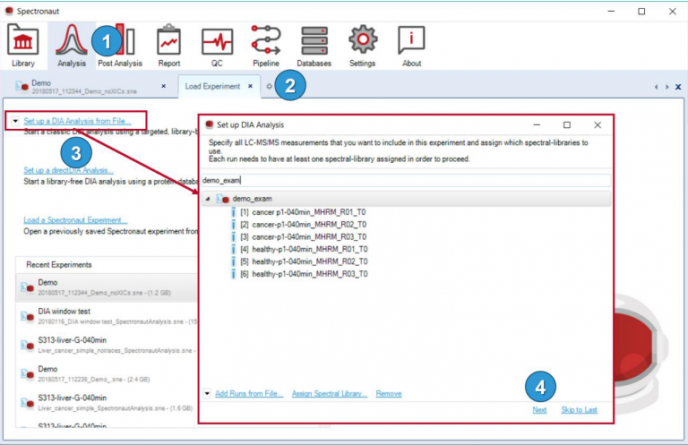
Task: Click Assign Spectral Library link
Action: coord(330,394)
